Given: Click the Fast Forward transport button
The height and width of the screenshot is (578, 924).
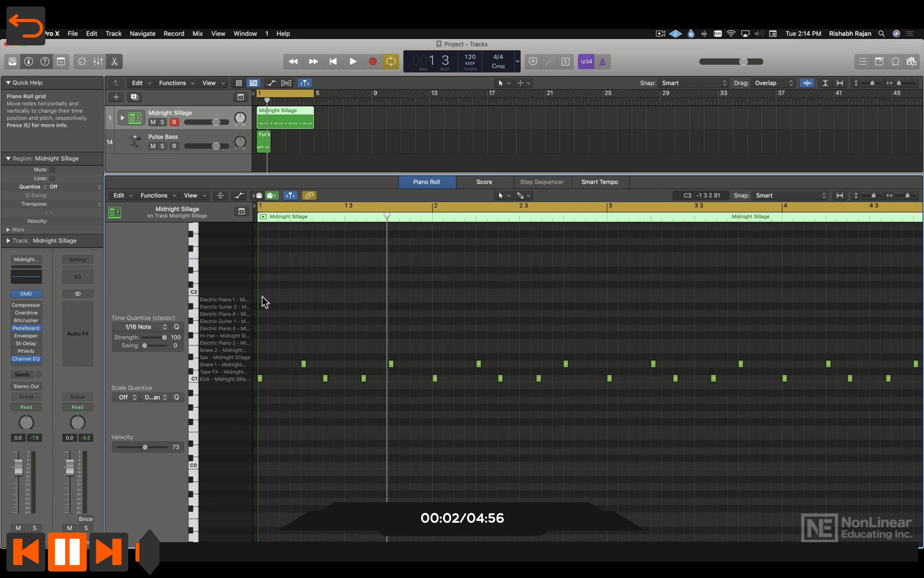Looking at the screenshot, I should tap(313, 61).
